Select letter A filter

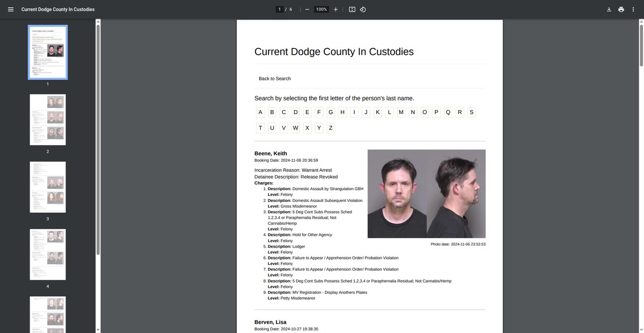point(260,112)
